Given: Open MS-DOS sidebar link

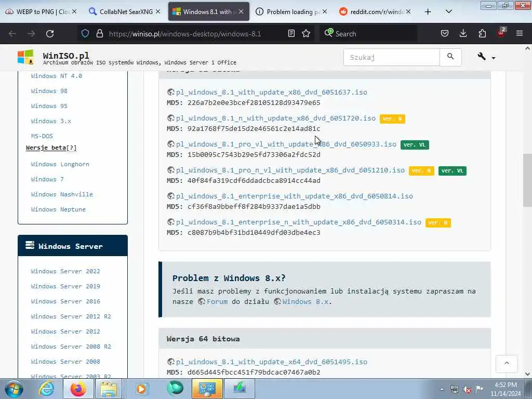Looking at the screenshot, I should pos(42,136).
